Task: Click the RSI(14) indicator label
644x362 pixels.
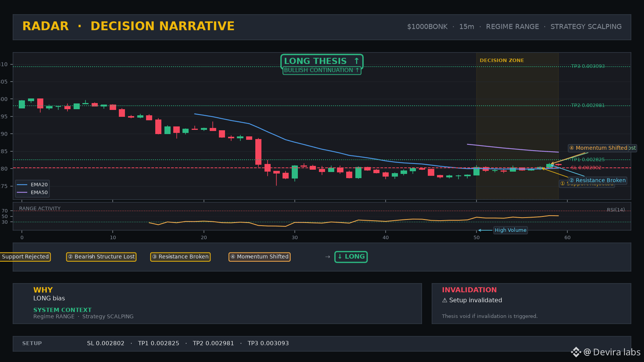Action: [616, 210]
